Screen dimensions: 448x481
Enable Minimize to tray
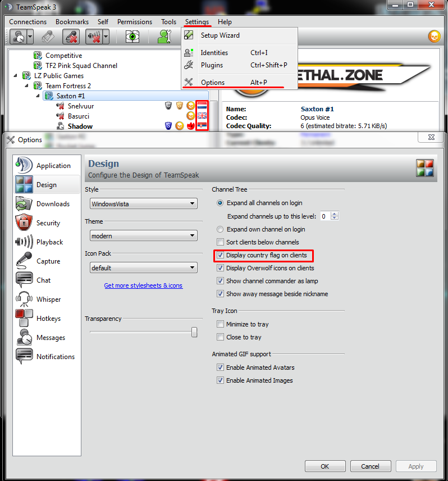point(220,324)
